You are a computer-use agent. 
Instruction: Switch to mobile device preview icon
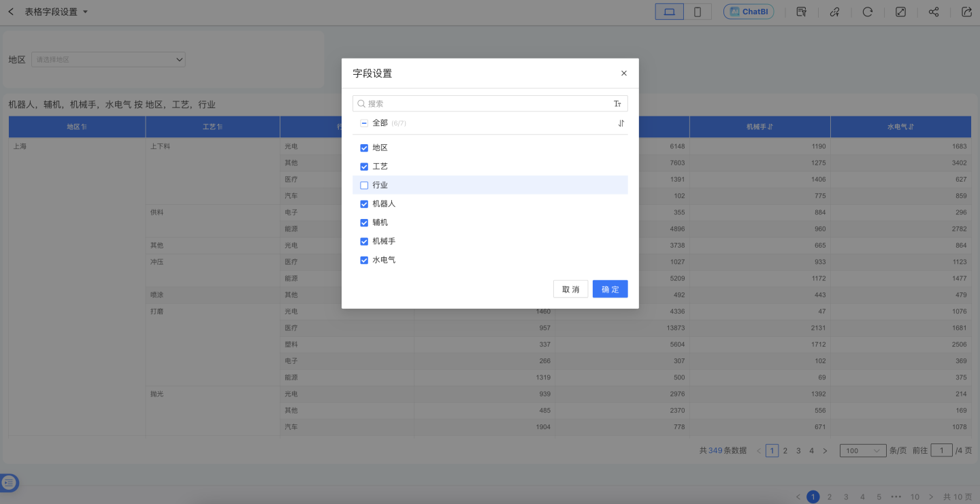[x=698, y=12]
